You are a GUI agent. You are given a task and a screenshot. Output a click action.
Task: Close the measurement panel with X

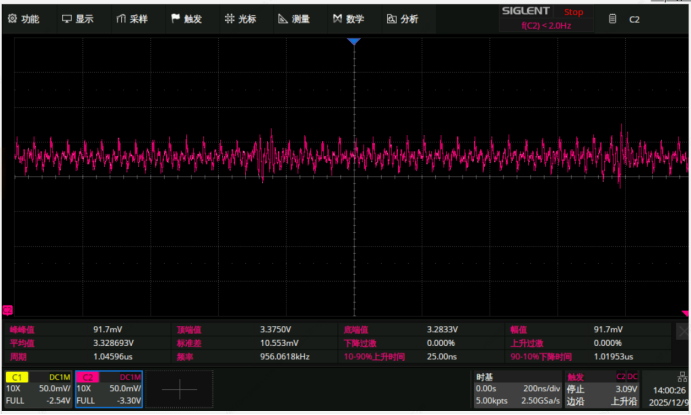(682, 331)
